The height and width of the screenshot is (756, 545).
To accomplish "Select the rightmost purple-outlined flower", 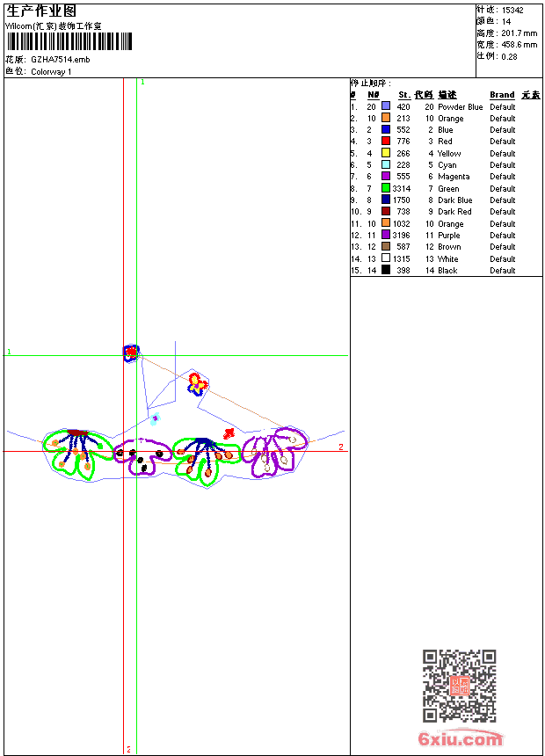I will pyautogui.click(x=276, y=450).
